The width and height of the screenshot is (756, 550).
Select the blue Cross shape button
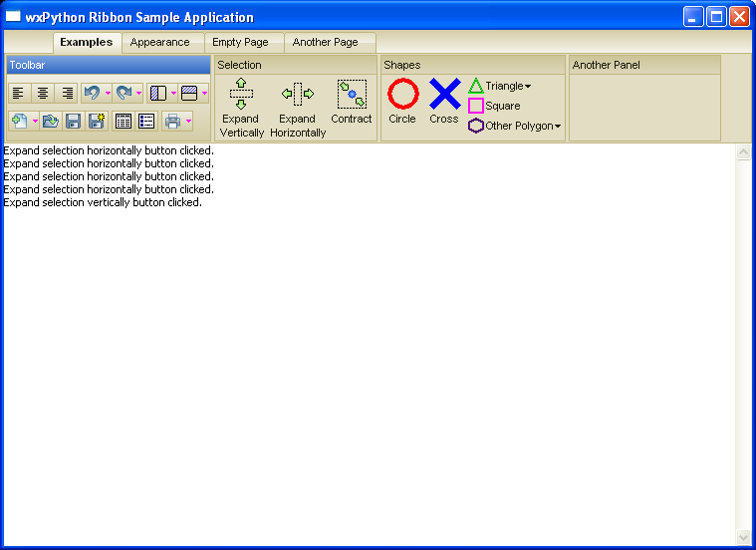click(x=444, y=103)
